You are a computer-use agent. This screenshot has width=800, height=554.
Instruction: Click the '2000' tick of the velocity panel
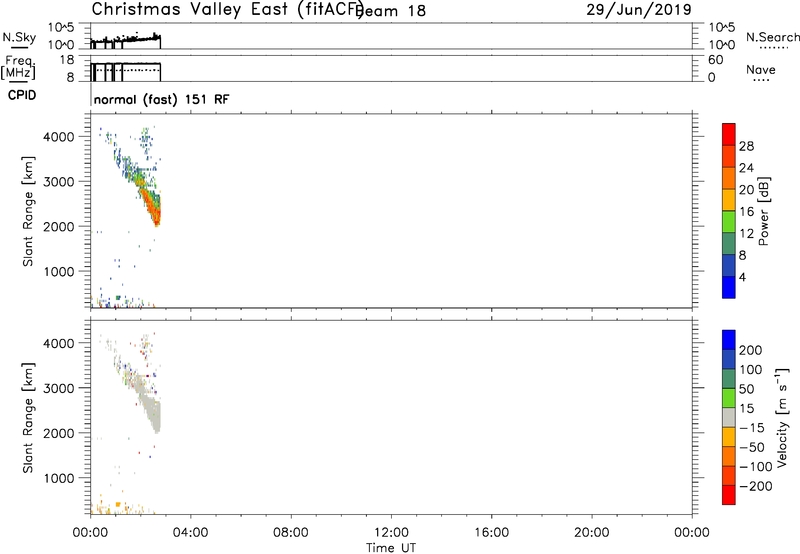pos(59,433)
